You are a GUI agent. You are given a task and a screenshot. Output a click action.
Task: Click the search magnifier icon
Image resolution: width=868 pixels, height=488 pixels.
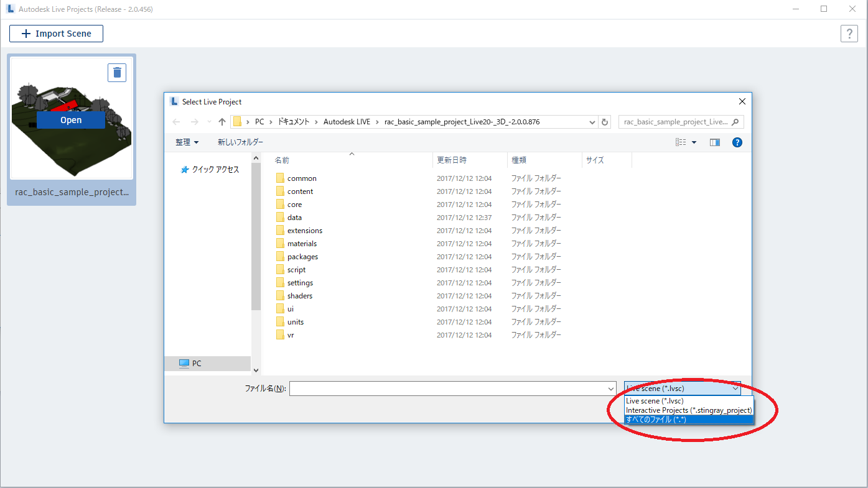pos(735,122)
